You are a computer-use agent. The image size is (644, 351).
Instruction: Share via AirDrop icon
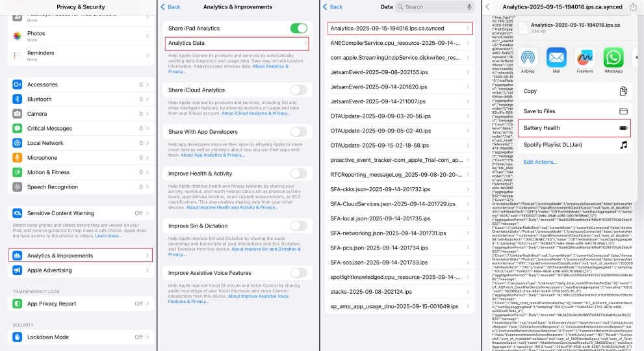(x=528, y=58)
